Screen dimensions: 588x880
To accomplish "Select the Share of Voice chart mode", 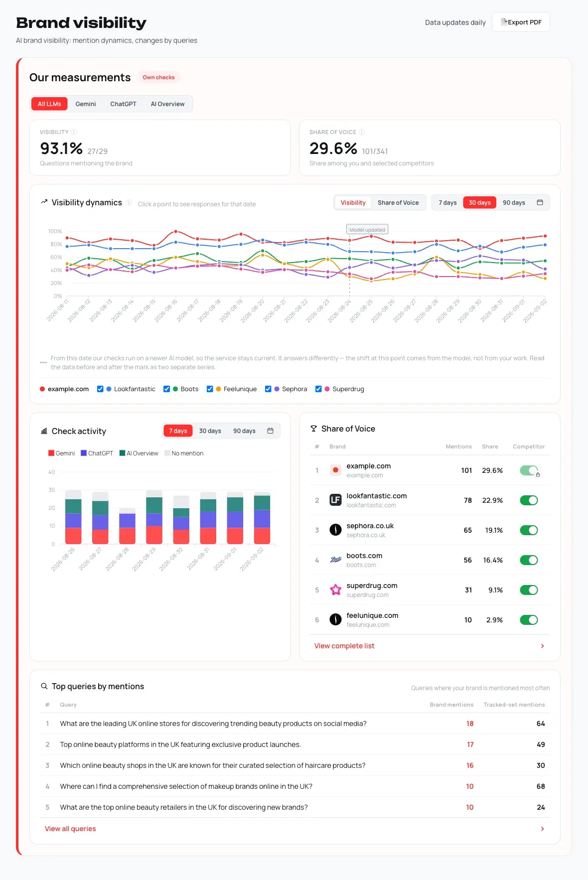I will click(x=398, y=203).
